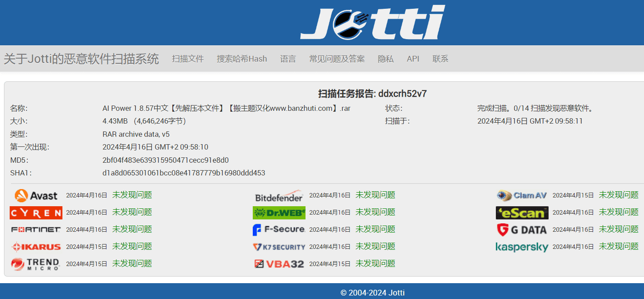Click the first seen time 09:58:10
The width and height of the screenshot is (644, 299).
click(x=155, y=147)
